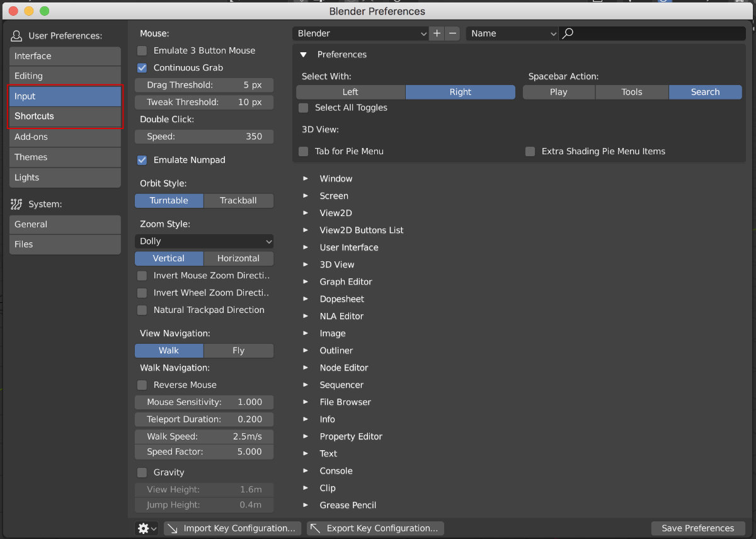
Task: Click the Double Click Speed field
Action: click(x=204, y=137)
